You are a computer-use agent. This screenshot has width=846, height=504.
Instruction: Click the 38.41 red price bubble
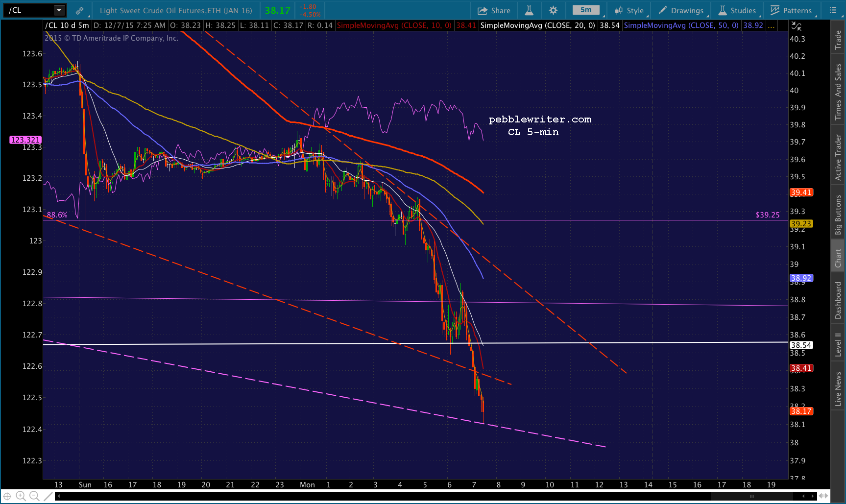pos(801,368)
